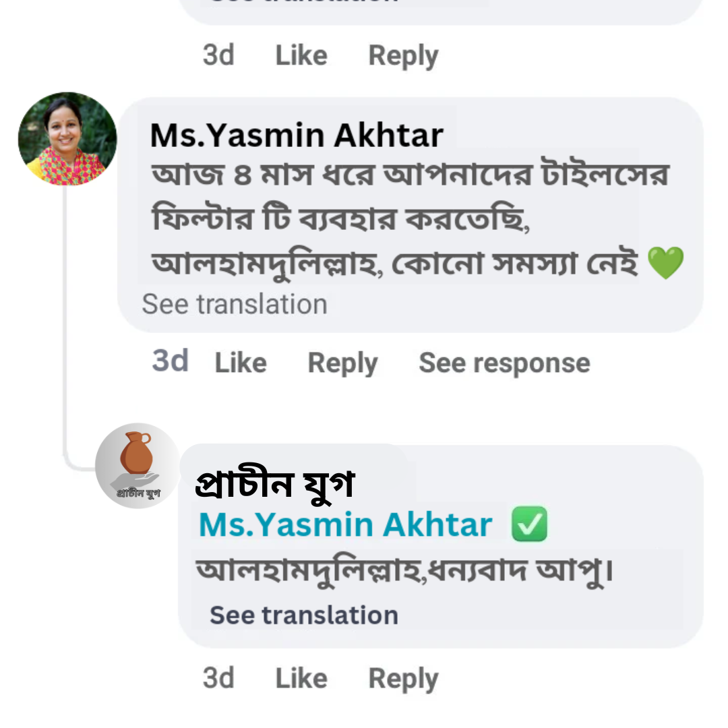Image resolution: width=728 pixels, height=728 pixels.
Task: Open See response on Yasmin's comment
Action: (504, 362)
